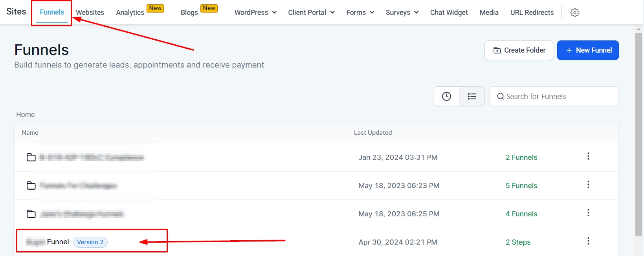Open three-dot menu for 5 Funnels folder
This screenshot has width=644, height=256.
point(588,185)
